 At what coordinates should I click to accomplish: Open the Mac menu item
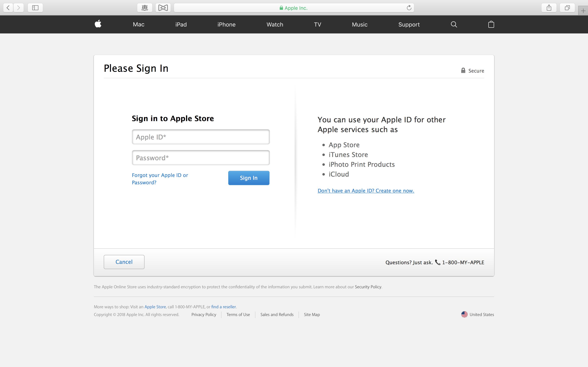(x=138, y=24)
